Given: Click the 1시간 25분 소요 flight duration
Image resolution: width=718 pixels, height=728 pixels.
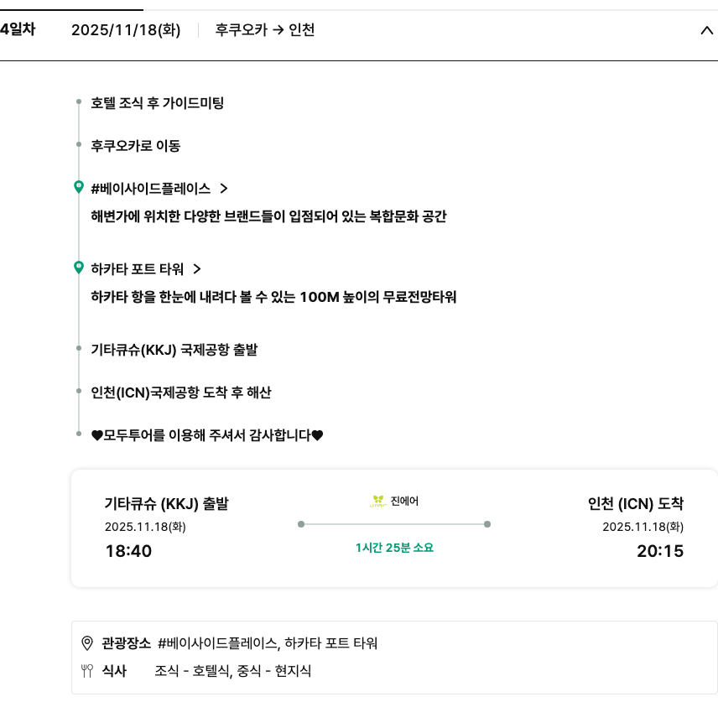Looking at the screenshot, I should click(x=394, y=548).
